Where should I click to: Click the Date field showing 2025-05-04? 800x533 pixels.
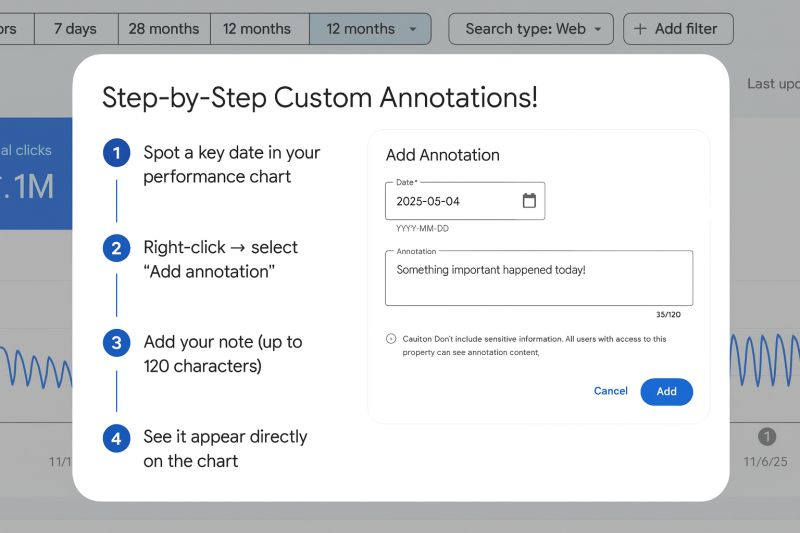[450, 201]
